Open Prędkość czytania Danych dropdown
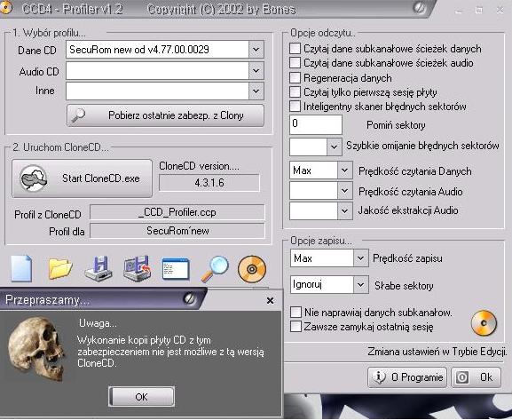This screenshot has width=512, height=420. (344, 170)
